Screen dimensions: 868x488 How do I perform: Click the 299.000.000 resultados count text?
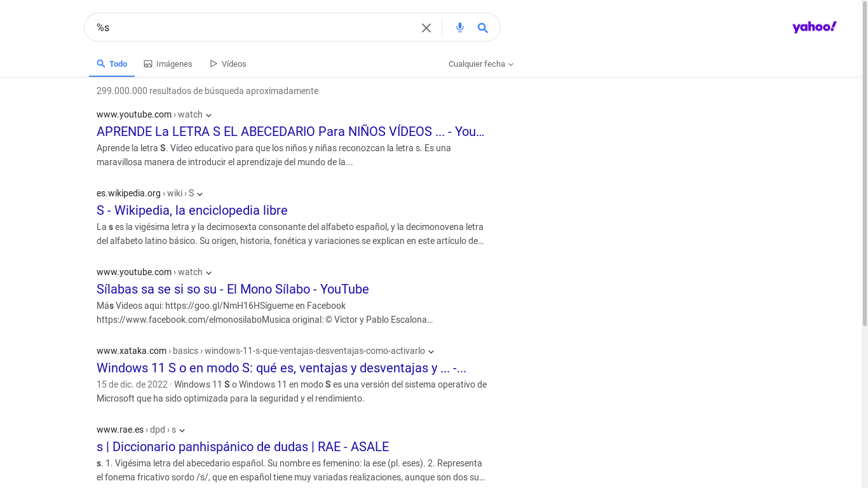click(207, 91)
